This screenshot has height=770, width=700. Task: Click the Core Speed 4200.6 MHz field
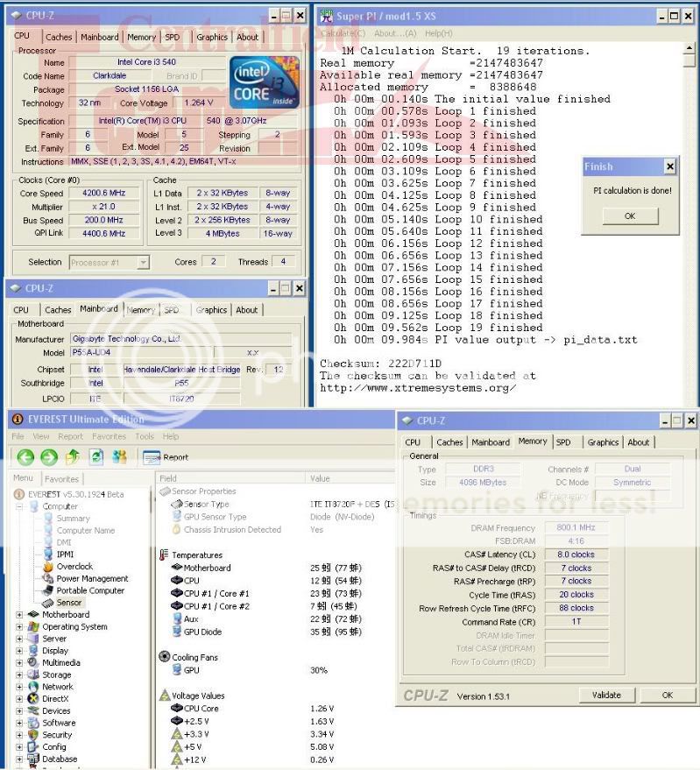click(103, 193)
